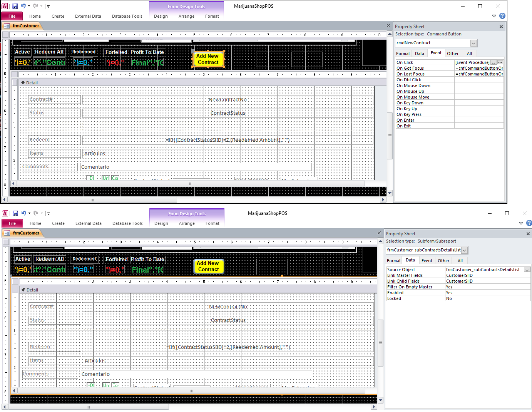Close frmCustomer document in lower window
Screen dimensions: 532x412
pos(379,233)
